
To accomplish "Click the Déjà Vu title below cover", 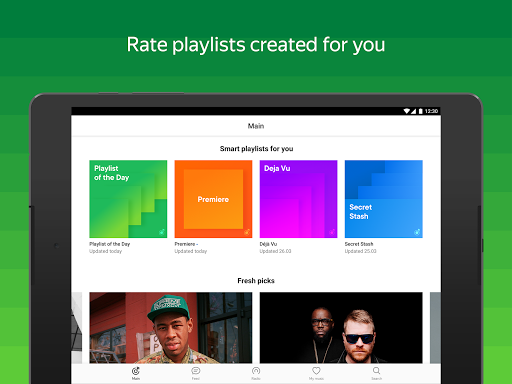I will click(x=268, y=244).
